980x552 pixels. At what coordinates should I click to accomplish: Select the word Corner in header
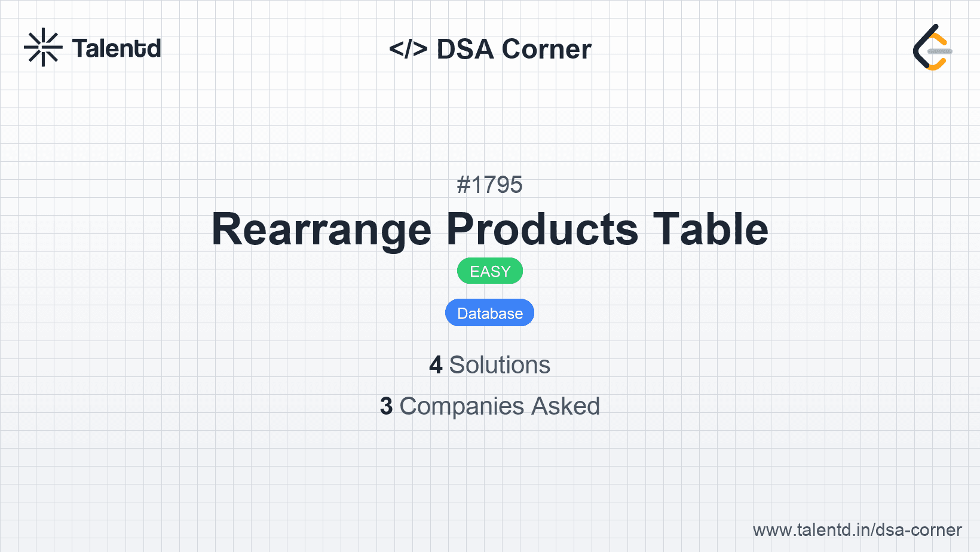click(547, 49)
